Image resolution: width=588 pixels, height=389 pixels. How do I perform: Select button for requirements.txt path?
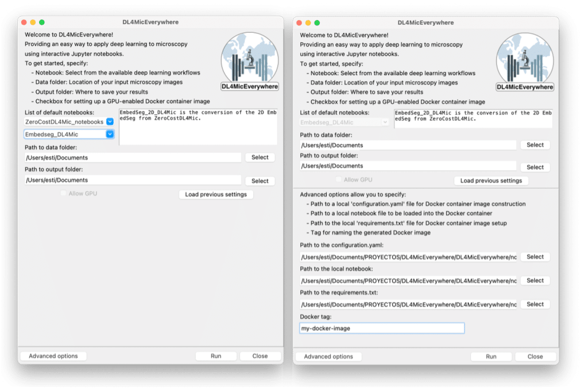coord(535,304)
